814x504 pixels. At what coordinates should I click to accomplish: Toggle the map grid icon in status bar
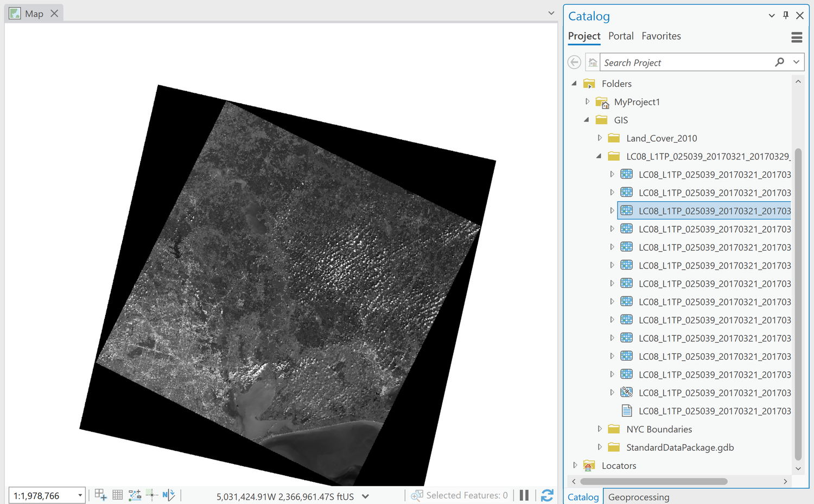(x=117, y=494)
